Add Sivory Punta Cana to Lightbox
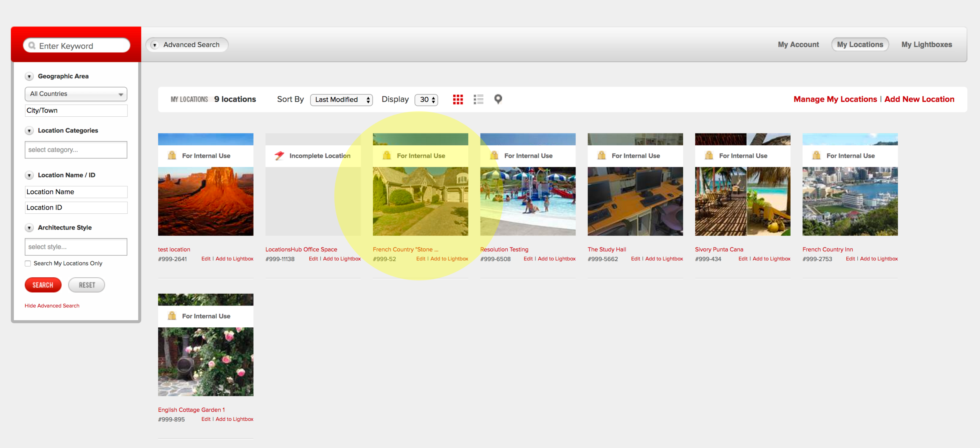This screenshot has height=448, width=980. coord(771,259)
